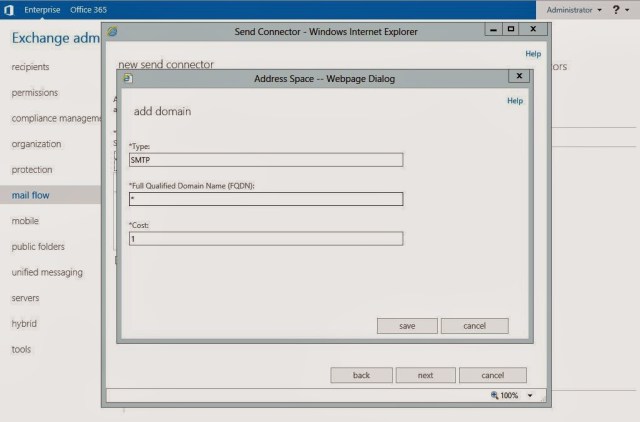Select mail flow in left navigation

coord(30,195)
